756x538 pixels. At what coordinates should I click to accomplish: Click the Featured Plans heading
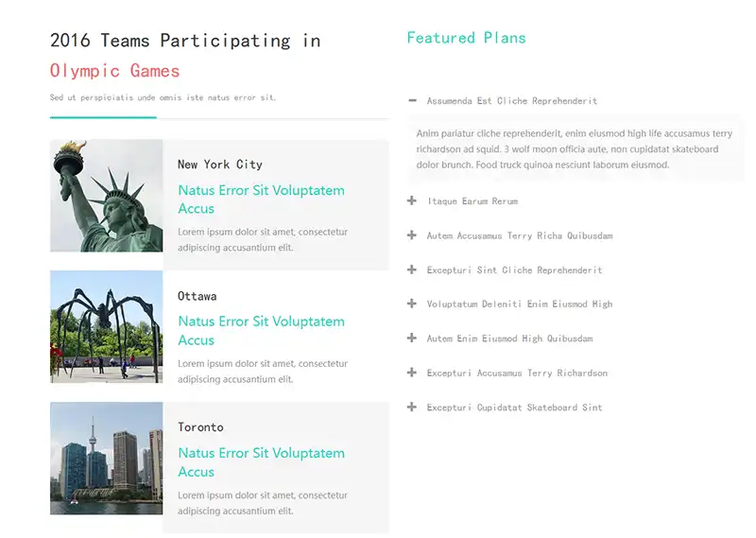(466, 38)
